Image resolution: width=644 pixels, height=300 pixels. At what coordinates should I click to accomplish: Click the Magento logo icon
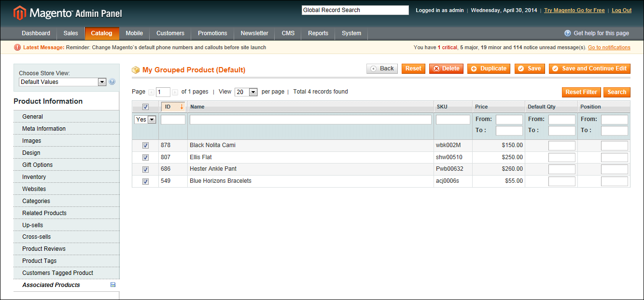pos(20,13)
